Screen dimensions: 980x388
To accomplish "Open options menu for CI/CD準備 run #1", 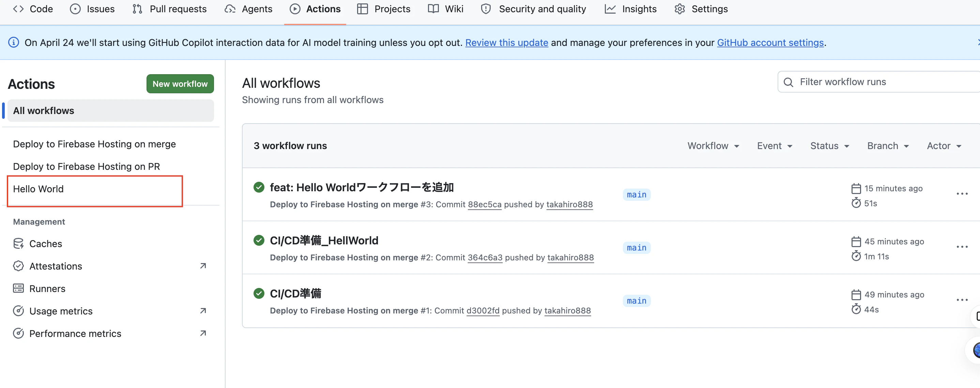I will tap(962, 300).
